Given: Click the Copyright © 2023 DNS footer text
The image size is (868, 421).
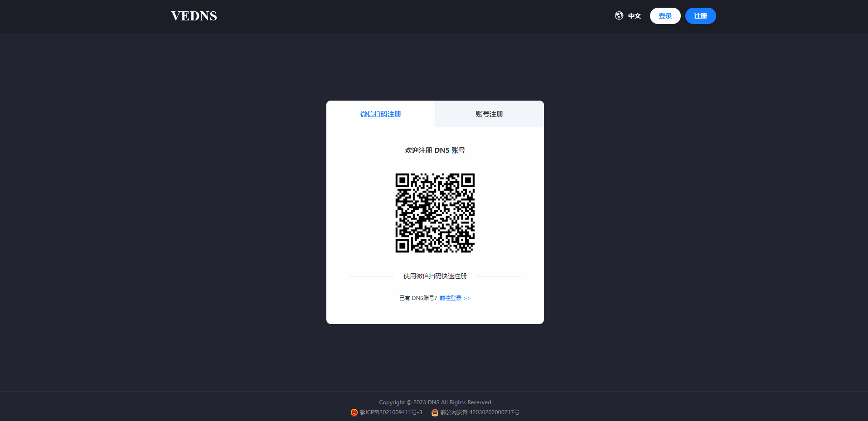Looking at the screenshot, I should coord(435,402).
